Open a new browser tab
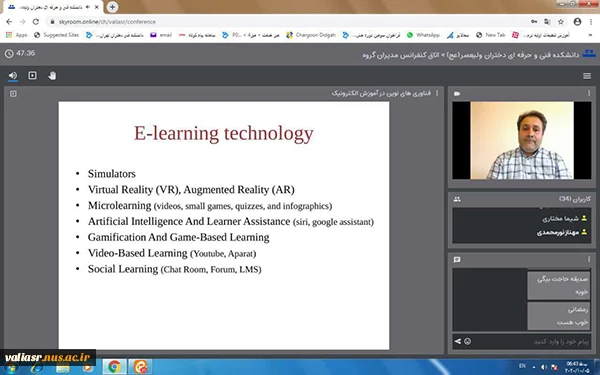600x375 pixels. (112, 7)
